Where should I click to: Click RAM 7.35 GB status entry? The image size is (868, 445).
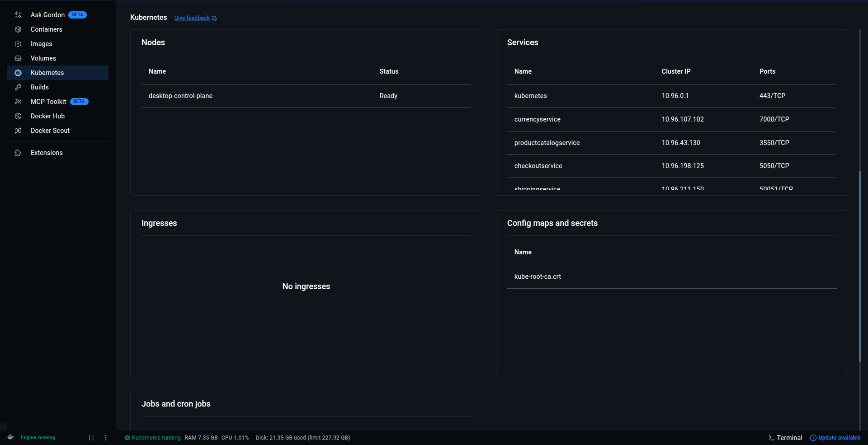201,438
